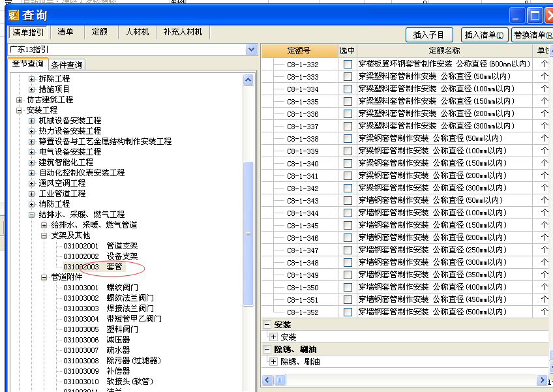
Task: Open the 清单 tab
Action: click(x=66, y=32)
